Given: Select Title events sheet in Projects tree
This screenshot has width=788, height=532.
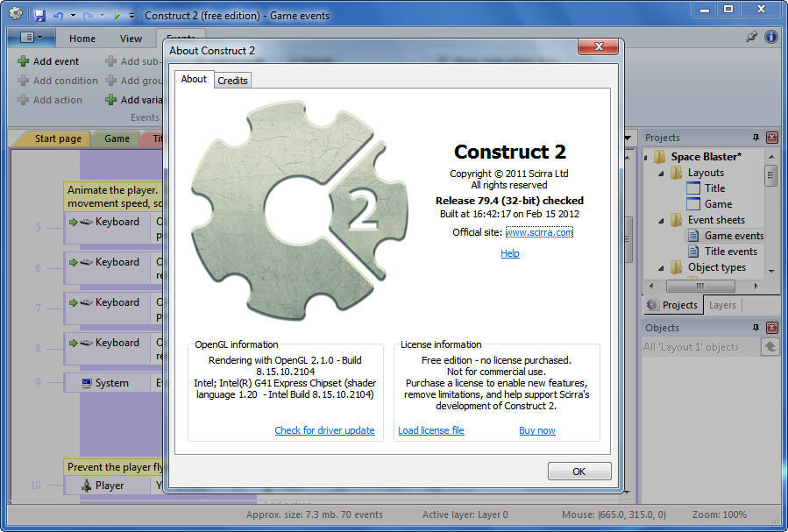Looking at the screenshot, I should point(722,252).
